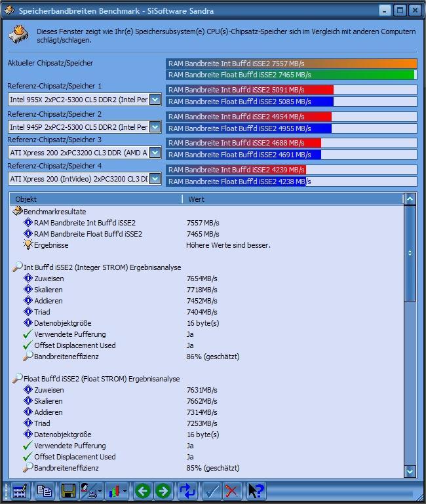Click the Objekt column header
This screenshot has width=426, height=504.
click(x=96, y=199)
